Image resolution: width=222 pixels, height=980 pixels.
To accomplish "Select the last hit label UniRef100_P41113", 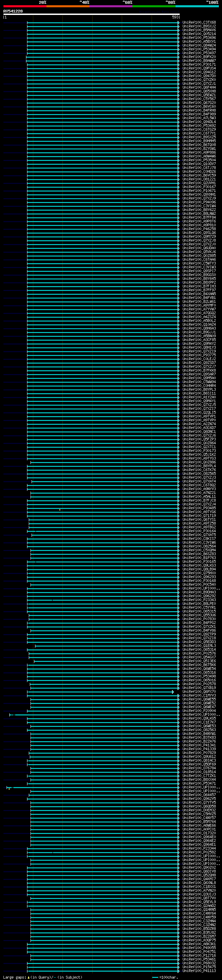I will [x=199, y=971].
